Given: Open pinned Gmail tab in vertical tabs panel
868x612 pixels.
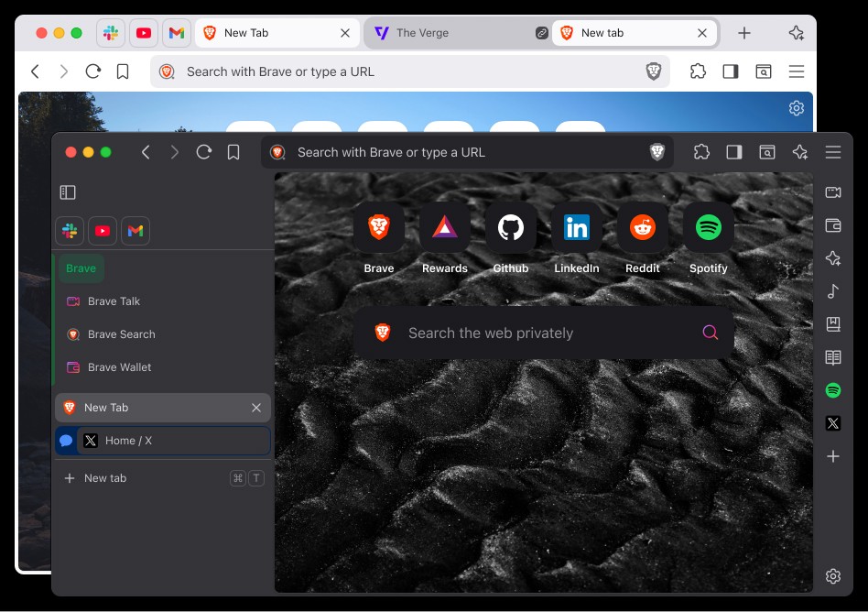Looking at the screenshot, I should pyautogui.click(x=136, y=231).
